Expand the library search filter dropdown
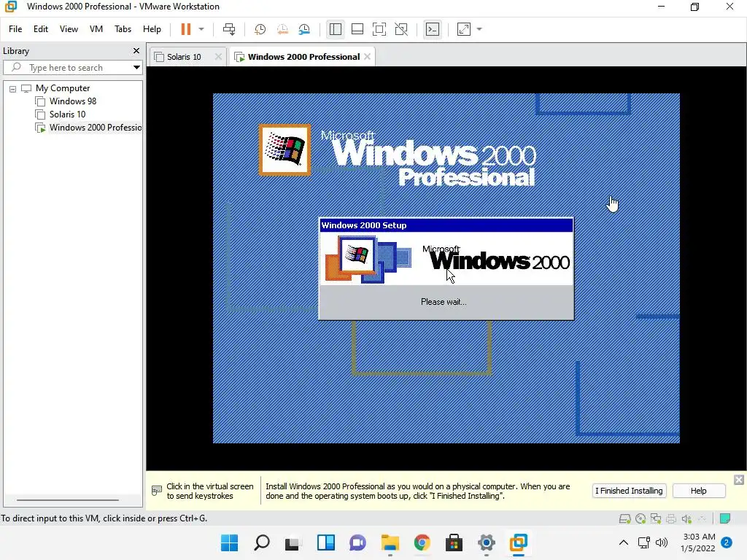 click(136, 68)
